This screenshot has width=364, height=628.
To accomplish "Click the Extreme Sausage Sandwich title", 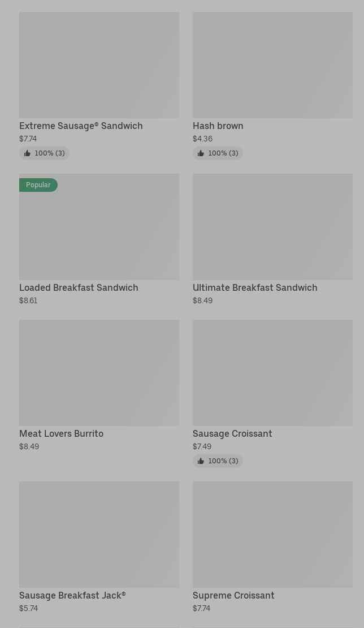I will click(81, 126).
